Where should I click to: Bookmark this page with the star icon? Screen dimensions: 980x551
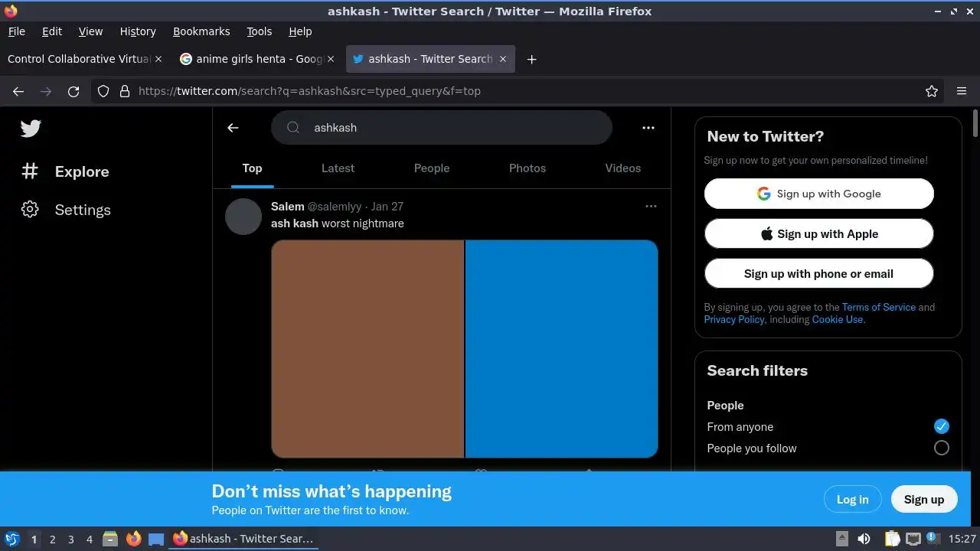click(932, 91)
